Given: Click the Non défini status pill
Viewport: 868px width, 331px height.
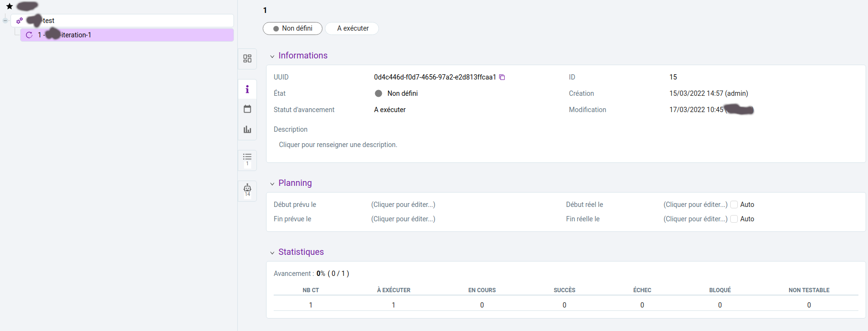Looking at the screenshot, I should pos(292,29).
